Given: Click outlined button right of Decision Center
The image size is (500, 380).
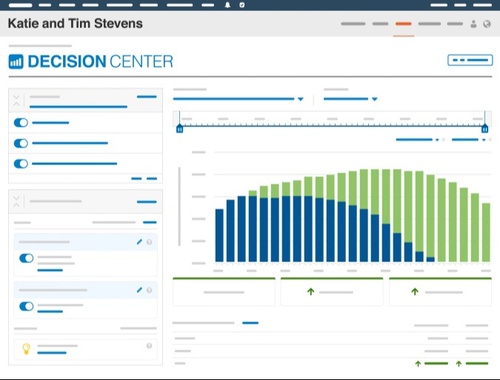Looking at the screenshot, I should click(x=470, y=60).
